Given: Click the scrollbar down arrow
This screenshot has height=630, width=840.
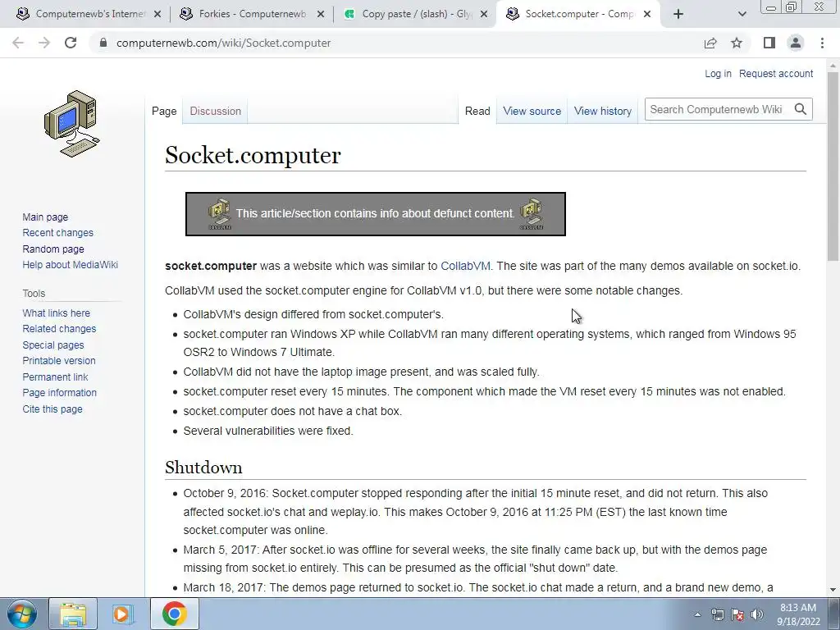Looking at the screenshot, I should tap(833, 590).
